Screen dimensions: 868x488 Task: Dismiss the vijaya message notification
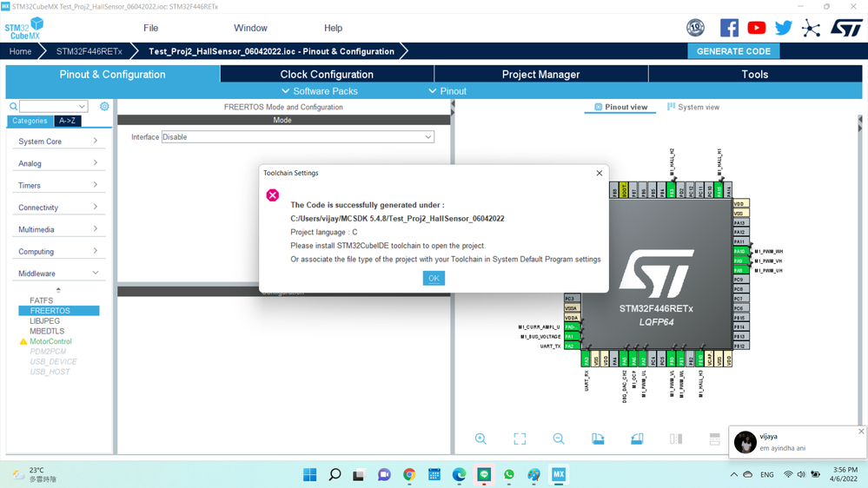(861, 431)
